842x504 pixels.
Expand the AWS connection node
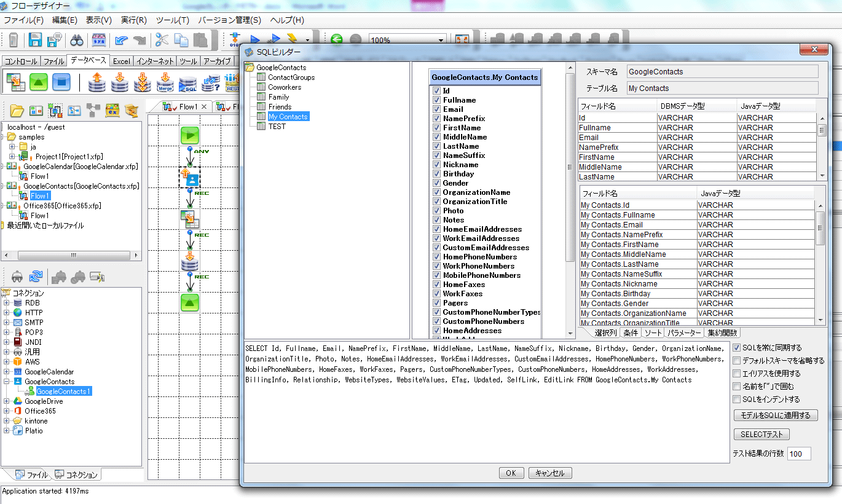click(x=7, y=362)
